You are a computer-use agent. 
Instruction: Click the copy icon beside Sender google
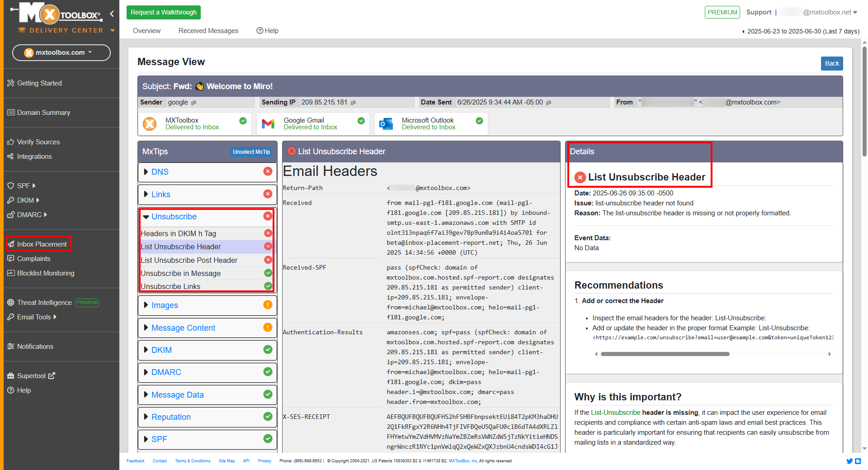193,103
